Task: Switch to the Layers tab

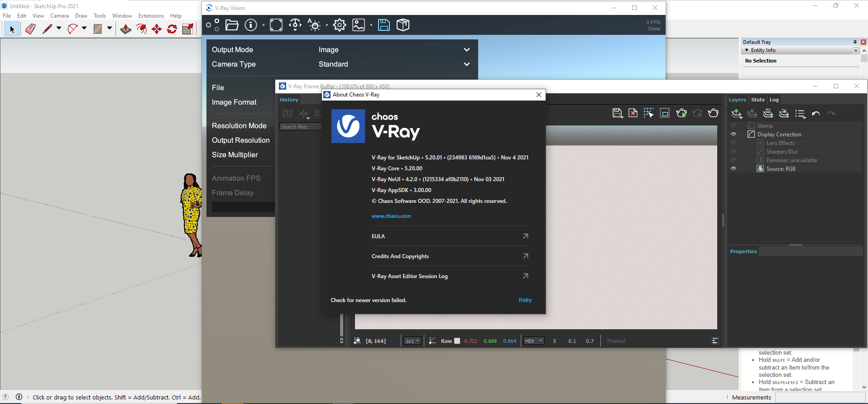Action: pos(737,100)
